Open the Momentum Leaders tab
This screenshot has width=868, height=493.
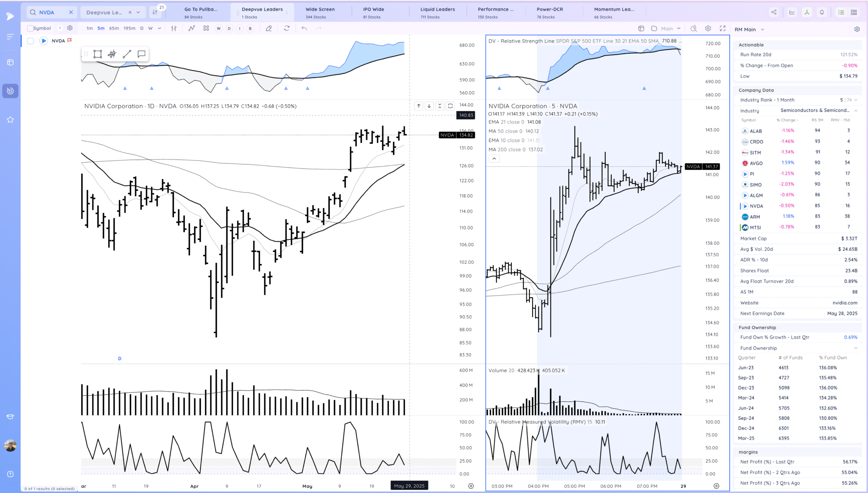click(x=614, y=13)
